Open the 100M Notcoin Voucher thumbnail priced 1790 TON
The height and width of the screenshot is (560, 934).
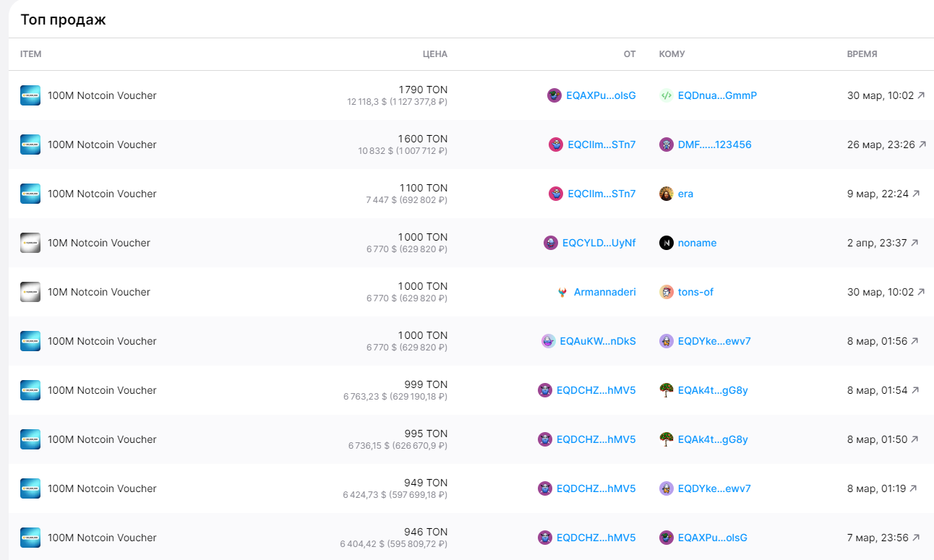pos(30,95)
